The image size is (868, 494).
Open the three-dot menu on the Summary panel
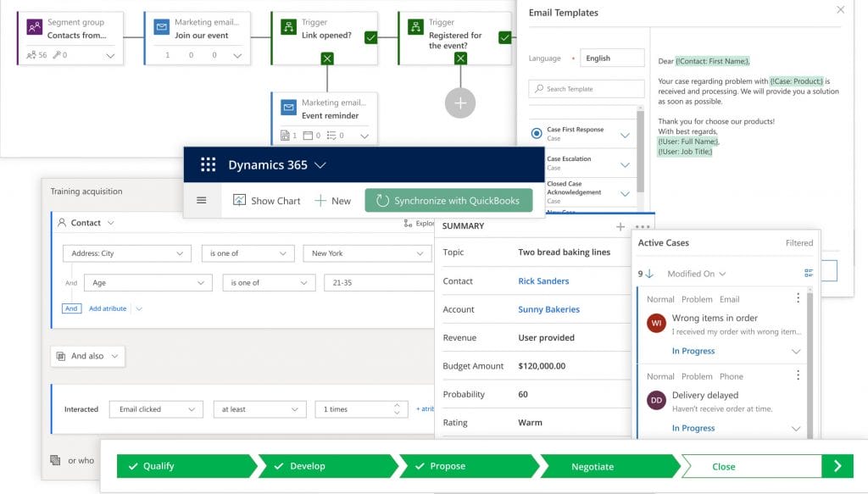pos(642,226)
